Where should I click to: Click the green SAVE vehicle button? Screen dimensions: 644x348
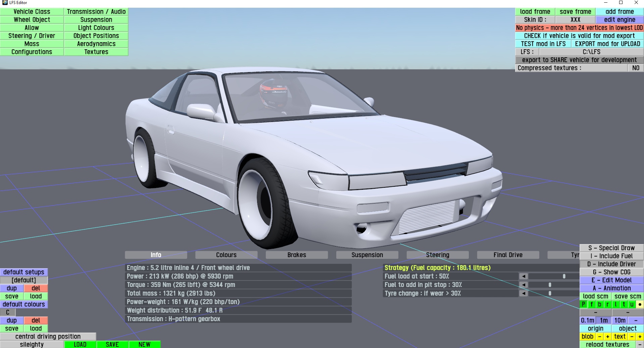112,345
